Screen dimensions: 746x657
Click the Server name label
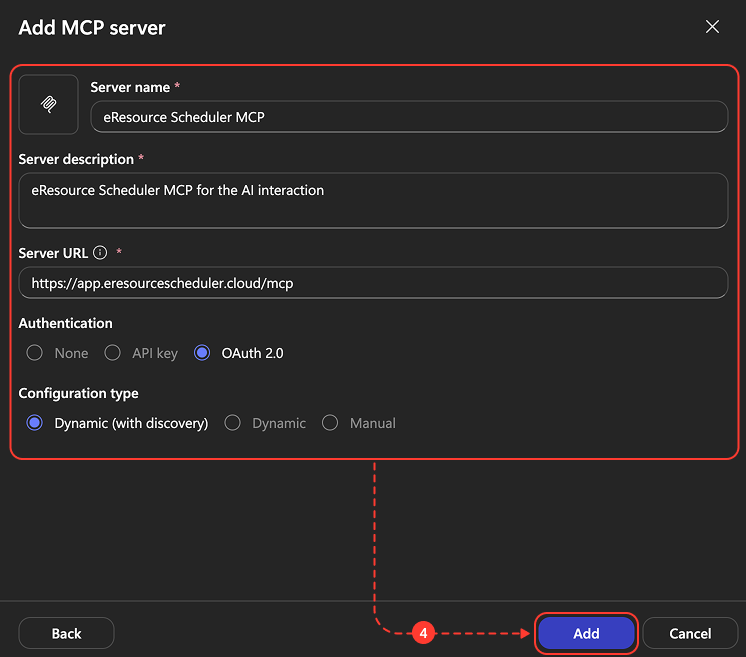[130, 87]
